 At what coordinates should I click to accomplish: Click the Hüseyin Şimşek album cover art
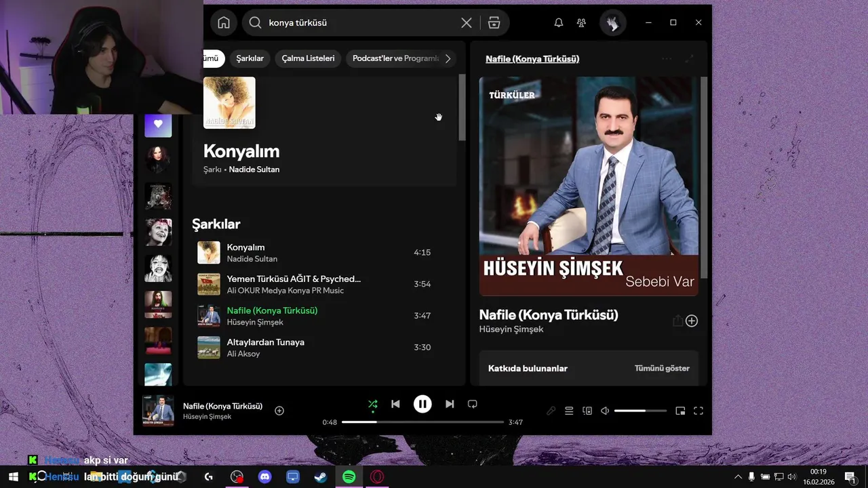pos(589,186)
